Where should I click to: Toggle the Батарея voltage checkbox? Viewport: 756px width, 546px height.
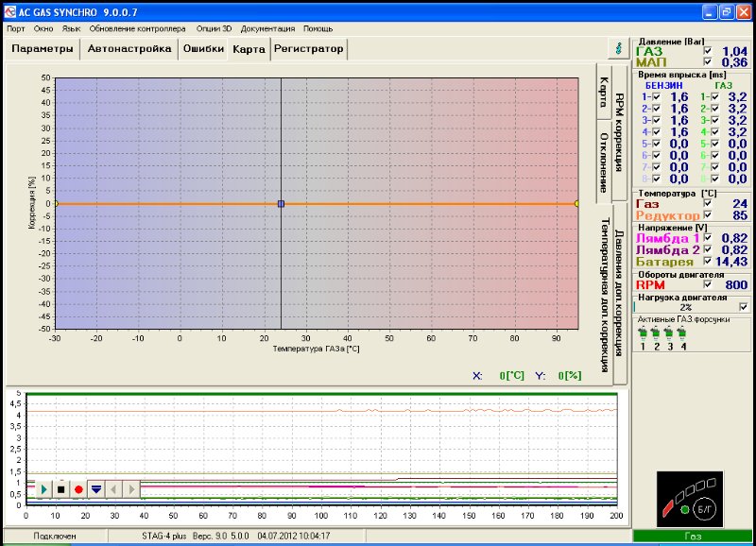(x=709, y=261)
